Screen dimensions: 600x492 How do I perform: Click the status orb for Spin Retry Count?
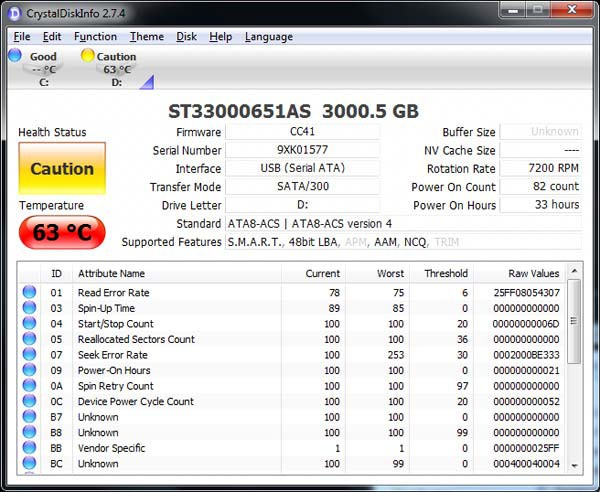(29, 386)
